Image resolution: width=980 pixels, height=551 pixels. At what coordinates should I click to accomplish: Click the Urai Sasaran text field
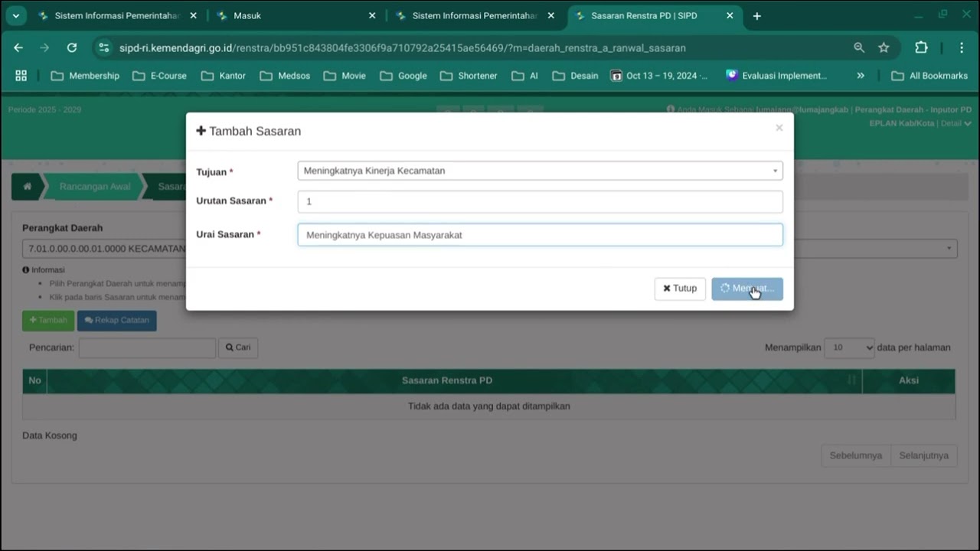[540, 235]
